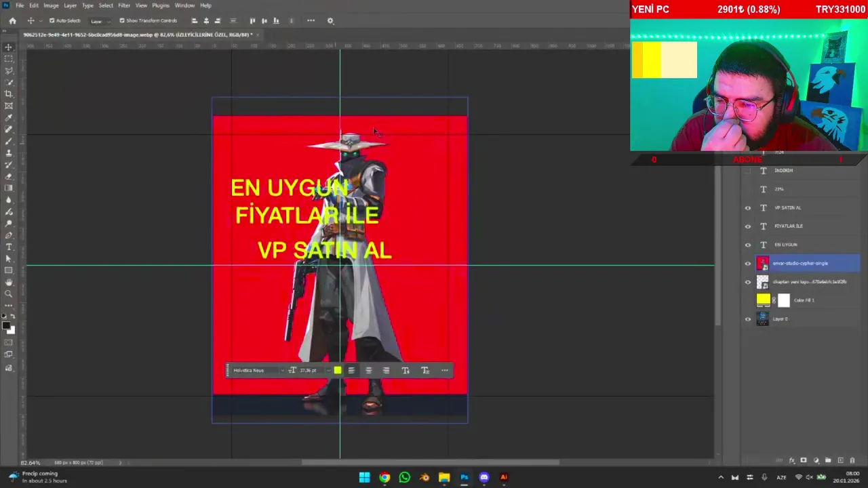
Task: Hide the yeni logo layer
Action: 748,282
